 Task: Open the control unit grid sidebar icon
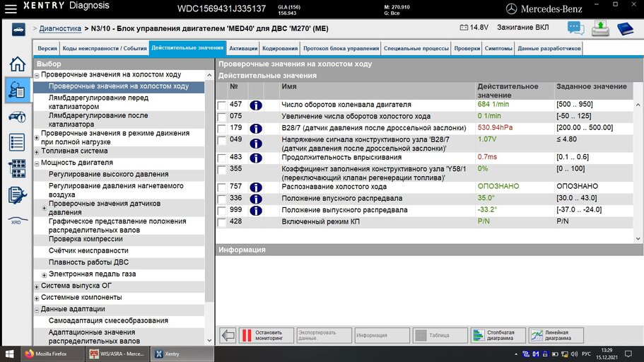point(17,168)
